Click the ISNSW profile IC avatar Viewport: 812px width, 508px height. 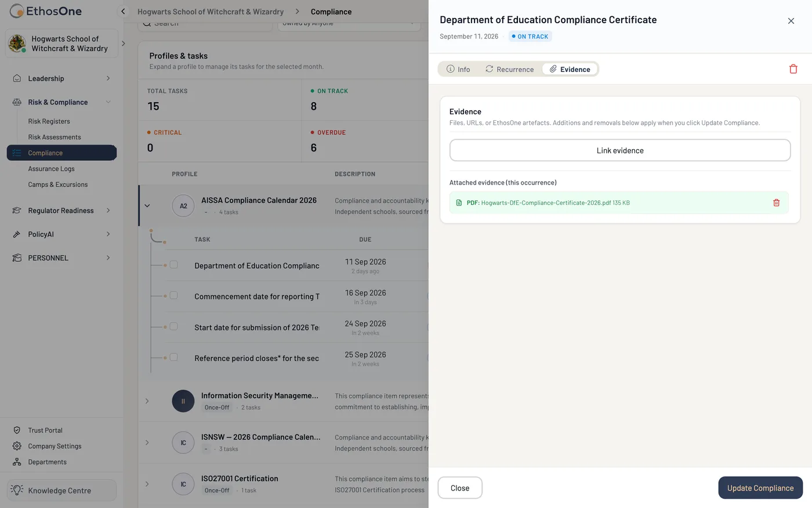tap(183, 442)
